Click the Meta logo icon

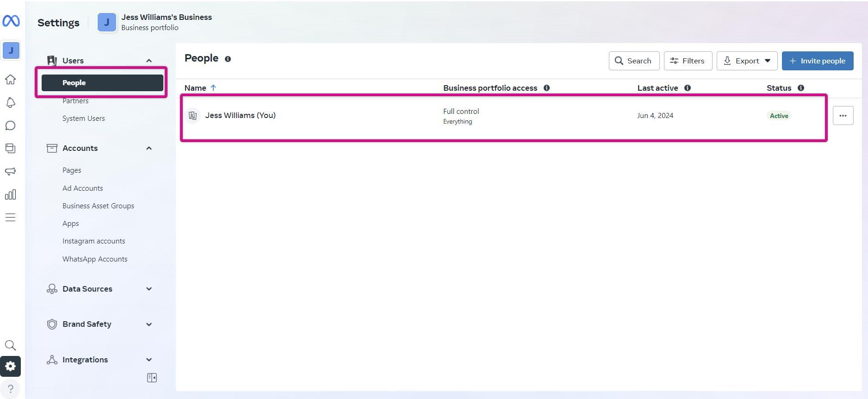(11, 21)
